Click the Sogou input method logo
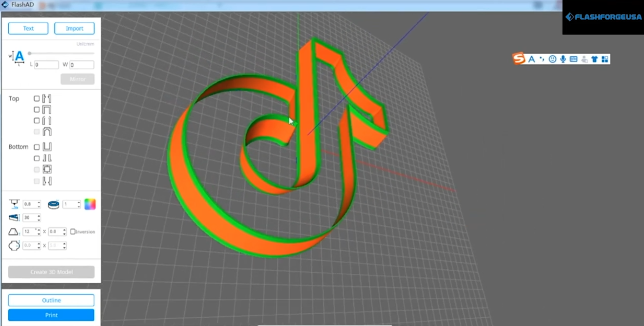The image size is (644, 326). click(x=519, y=59)
